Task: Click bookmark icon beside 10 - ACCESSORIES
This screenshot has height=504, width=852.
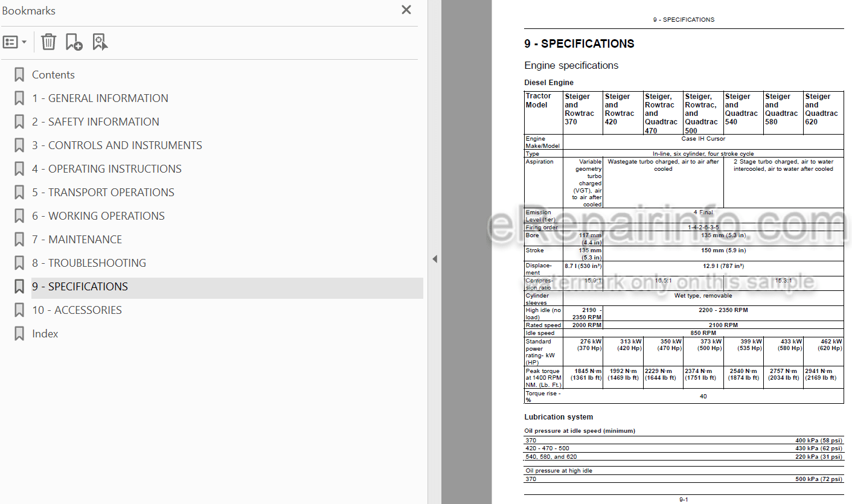Action: coord(19,310)
